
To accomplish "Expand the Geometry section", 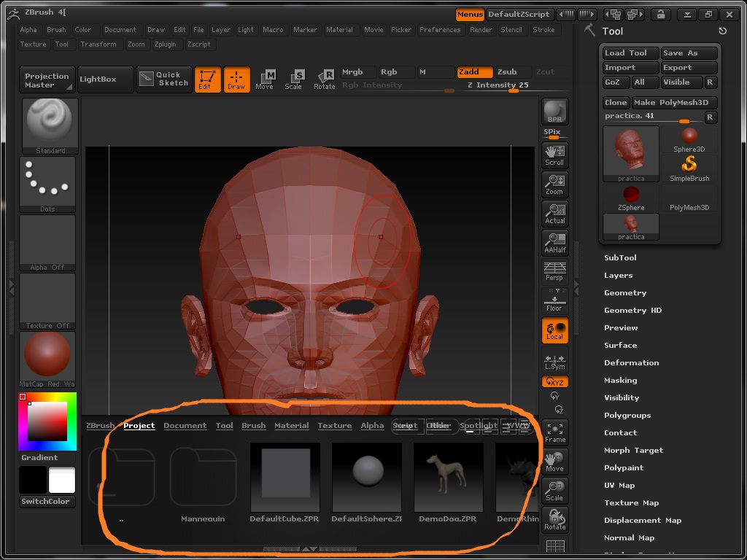I will coord(625,293).
